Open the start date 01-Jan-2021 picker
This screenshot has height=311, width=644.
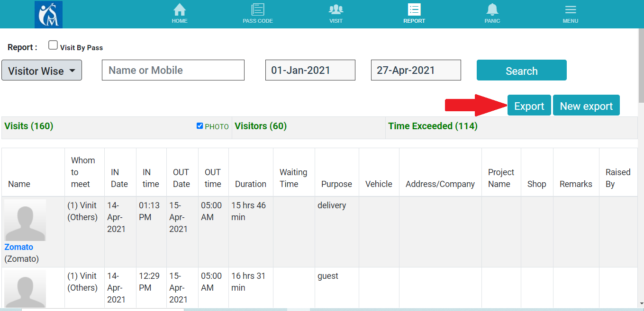pos(310,70)
